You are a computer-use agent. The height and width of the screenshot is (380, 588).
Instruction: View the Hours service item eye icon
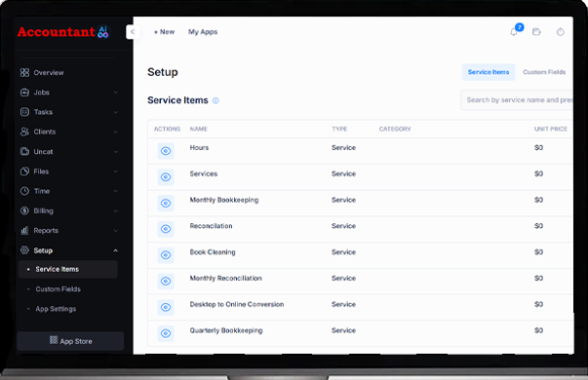pyautogui.click(x=166, y=151)
